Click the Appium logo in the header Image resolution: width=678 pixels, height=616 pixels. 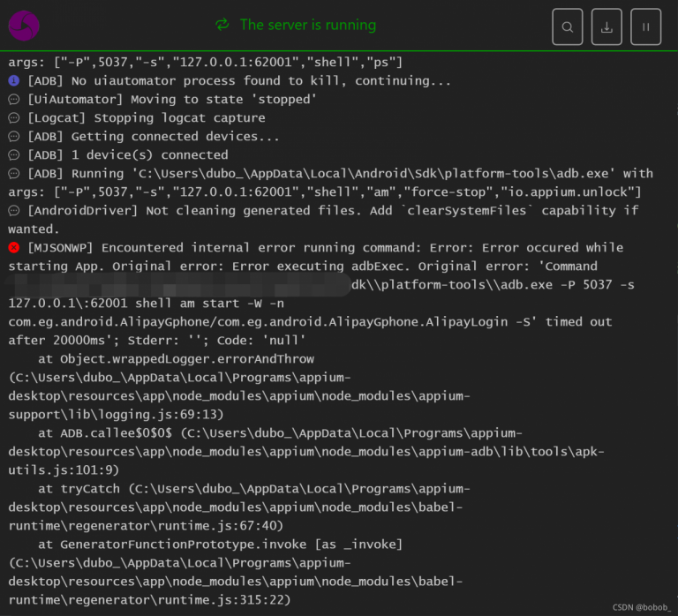click(x=24, y=26)
